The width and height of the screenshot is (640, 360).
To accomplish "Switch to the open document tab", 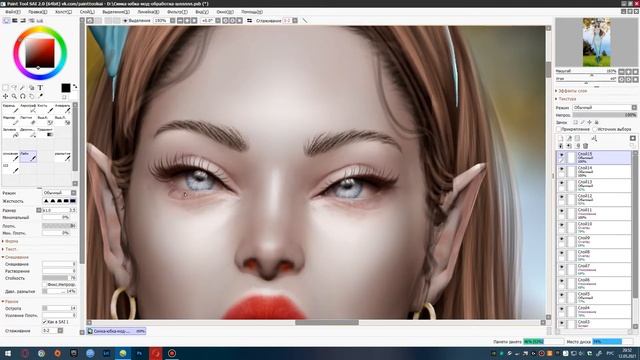I will click(117, 331).
